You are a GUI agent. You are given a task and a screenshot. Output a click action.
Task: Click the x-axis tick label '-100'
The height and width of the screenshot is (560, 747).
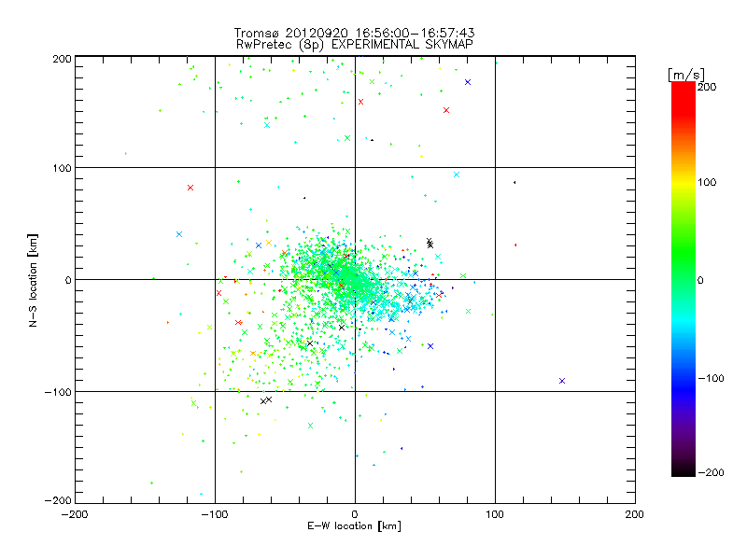click(215, 514)
